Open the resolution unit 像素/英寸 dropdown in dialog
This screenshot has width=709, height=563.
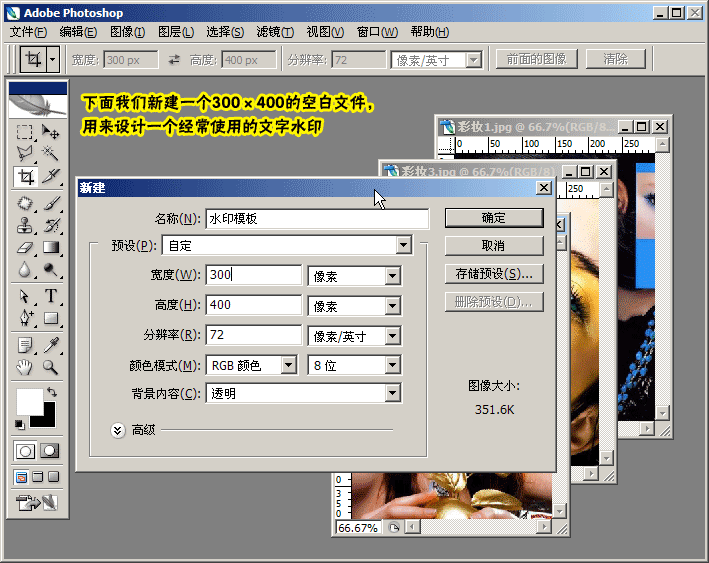pyautogui.click(x=392, y=336)
